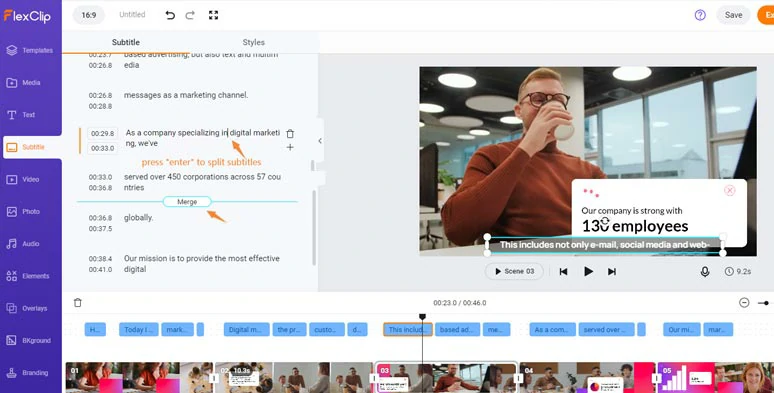This screenshot has height=393, width=774.
Task: Skip to the previous scene
Action: point(563,272)
